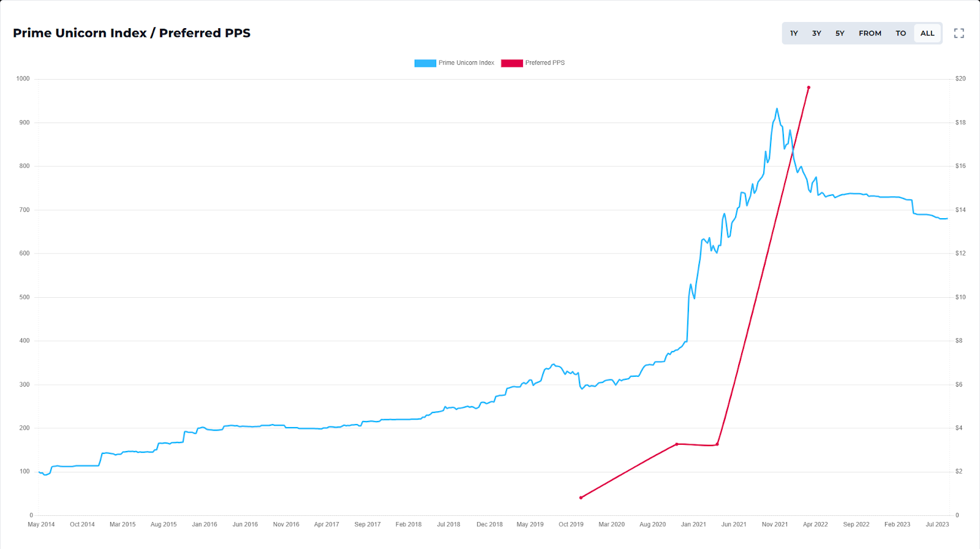This screenshot has height=549, width=980.
Task: Click the Sep 2022 axis label
Action: [x=856, y=524]
